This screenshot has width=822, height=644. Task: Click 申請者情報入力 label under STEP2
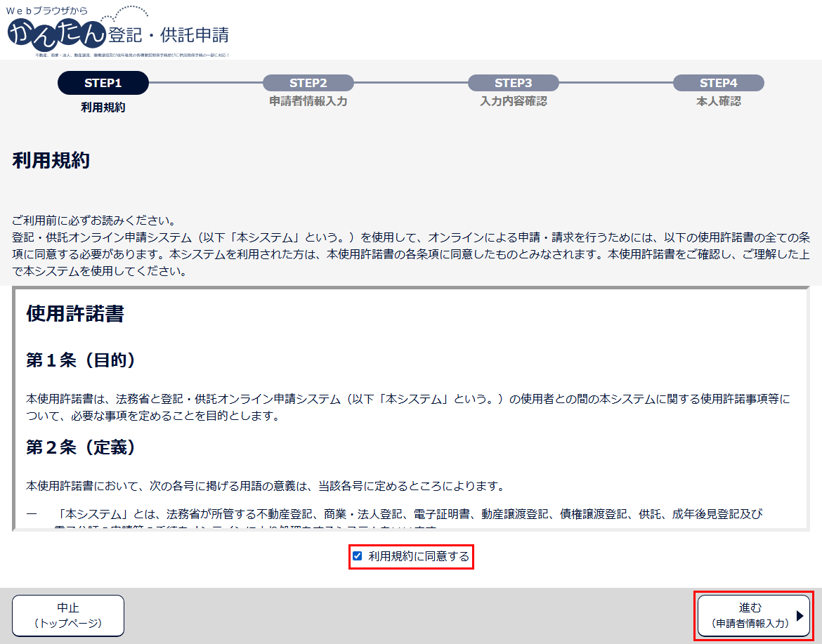coord(308,102)
